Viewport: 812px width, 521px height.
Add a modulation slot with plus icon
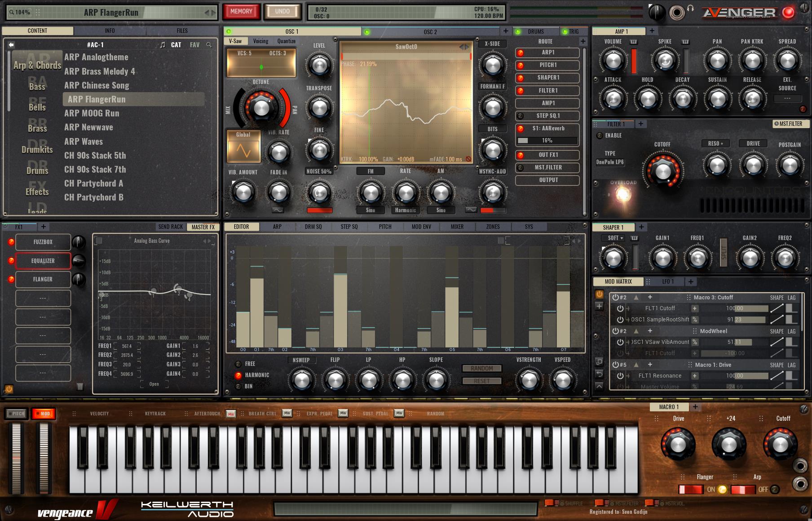tap(599, 306)
